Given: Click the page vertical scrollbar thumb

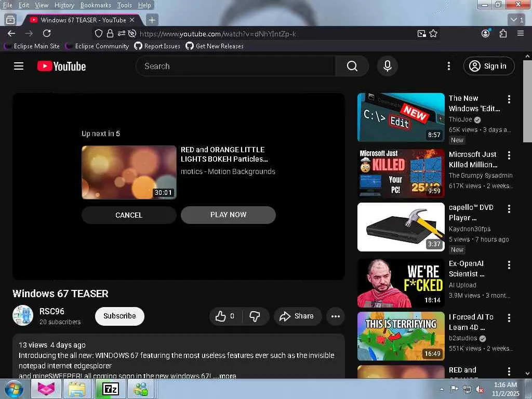Looking at the screenshot, I should pos(527,101).
